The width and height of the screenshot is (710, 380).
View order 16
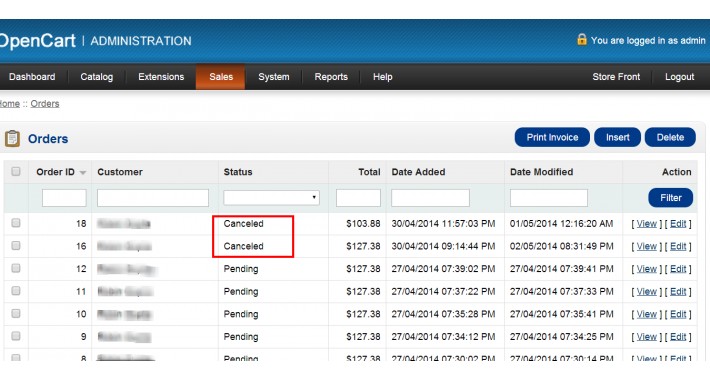pos(647,246)
